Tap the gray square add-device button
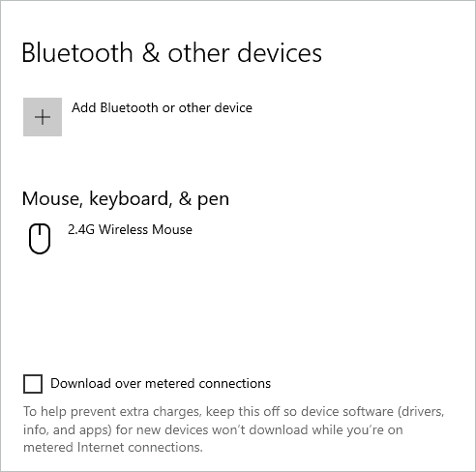The width and height of the screenshot is (476, 472). click(43, 117)
